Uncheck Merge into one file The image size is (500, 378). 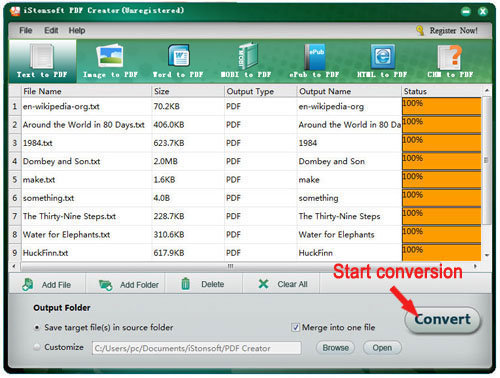pyautogui.click(x=295, y=328)
